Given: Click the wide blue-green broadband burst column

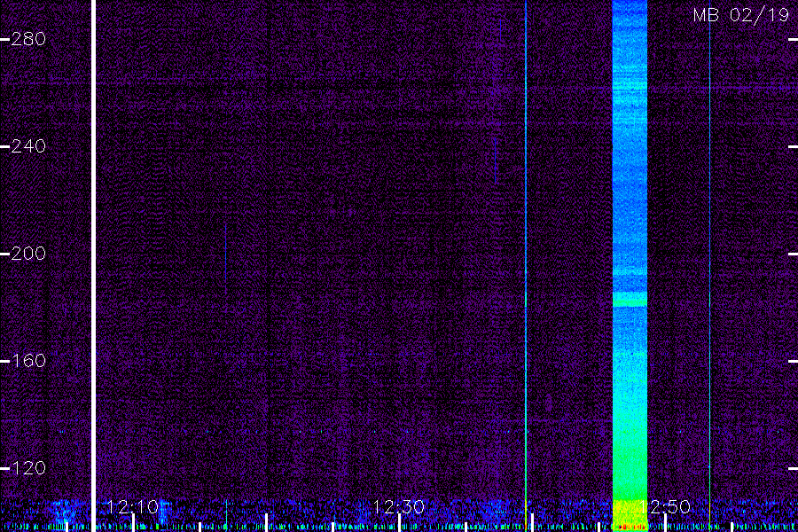Looking at the screenshot, I should [630, 266].
